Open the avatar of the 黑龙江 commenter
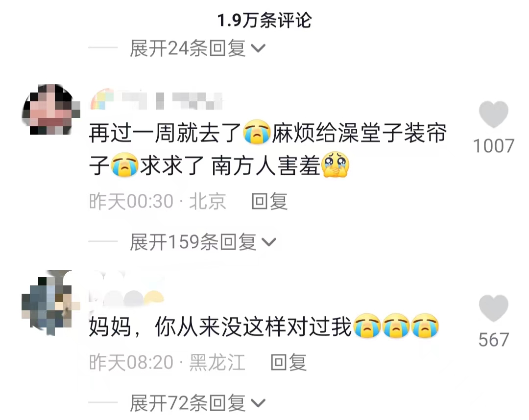This screenshot has height=420, width=529. (50, 303)
